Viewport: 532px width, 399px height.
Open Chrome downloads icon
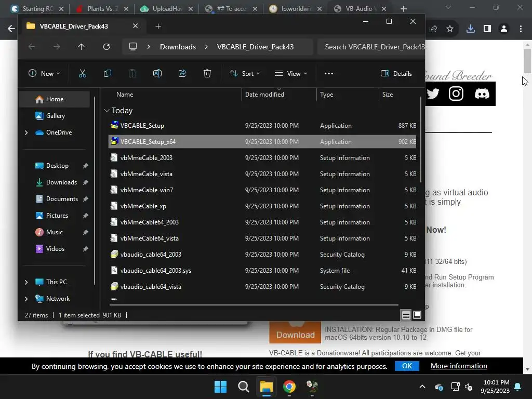[x=471, y=29]
